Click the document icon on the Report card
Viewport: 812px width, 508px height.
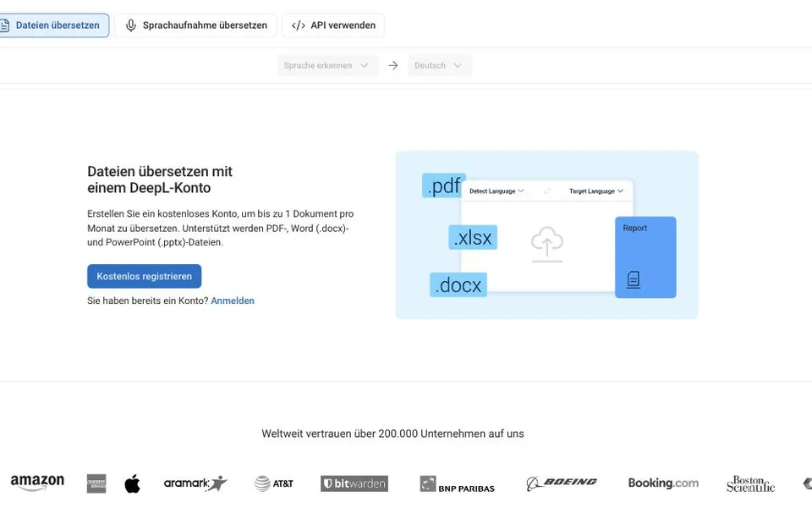634,280
